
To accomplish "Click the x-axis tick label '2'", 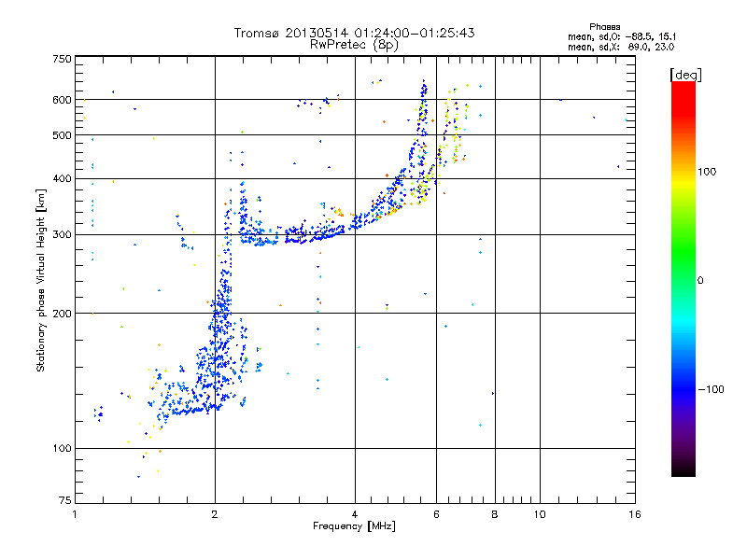I will (215, 514).
